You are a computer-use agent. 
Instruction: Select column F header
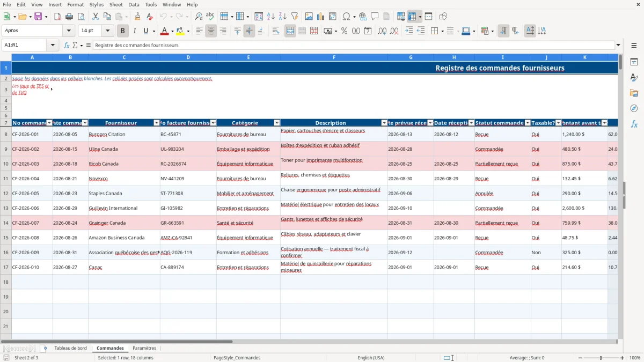(x=334, y=57)
